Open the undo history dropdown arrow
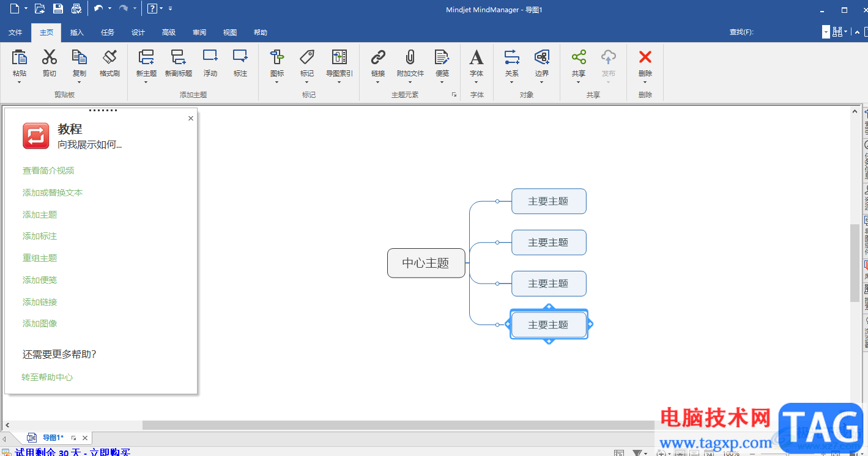 109,9
